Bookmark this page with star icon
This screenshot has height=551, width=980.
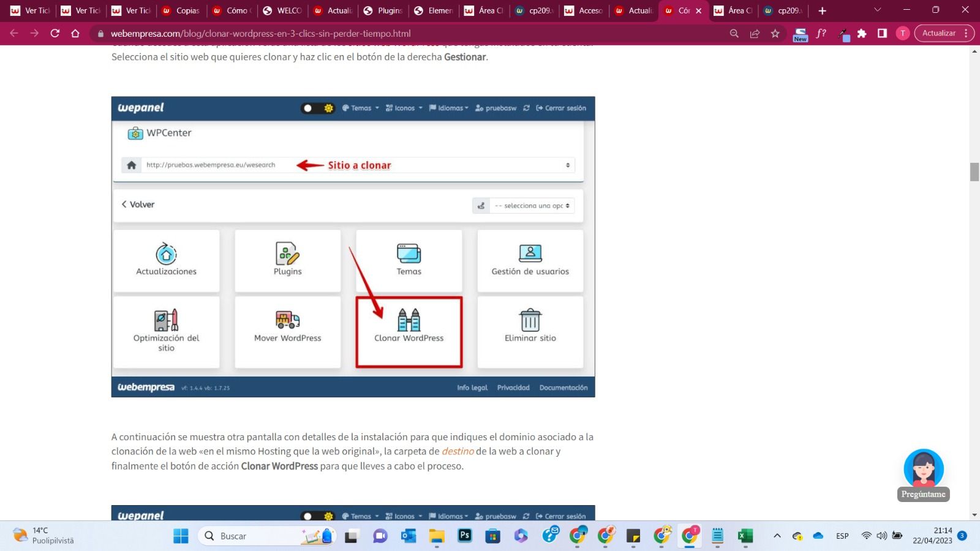point(775,34)
